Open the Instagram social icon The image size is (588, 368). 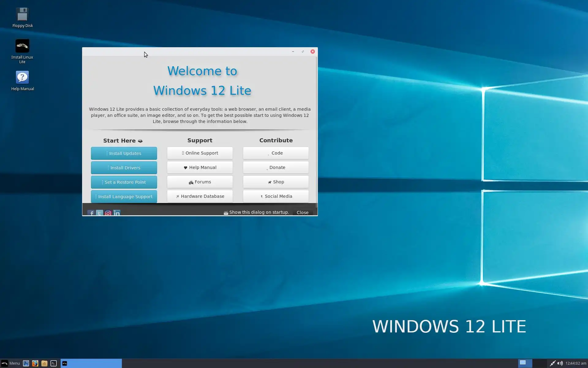(x=108, y=213)
